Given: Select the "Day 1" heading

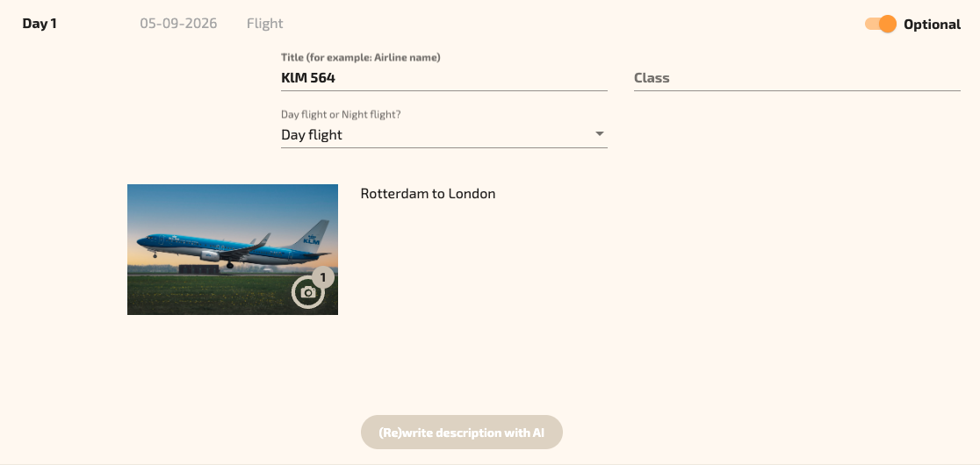Looking at the screenshot, I should (x=40, y=24).
